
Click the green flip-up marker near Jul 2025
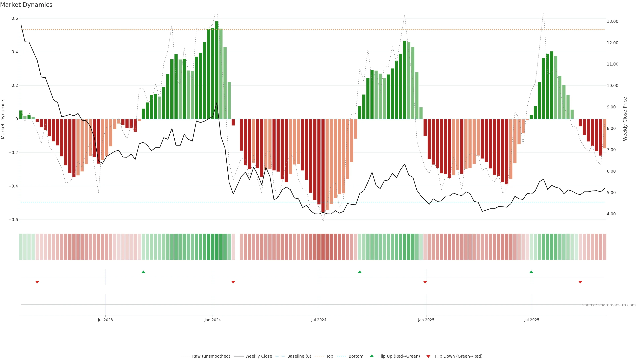pos(531,272)
